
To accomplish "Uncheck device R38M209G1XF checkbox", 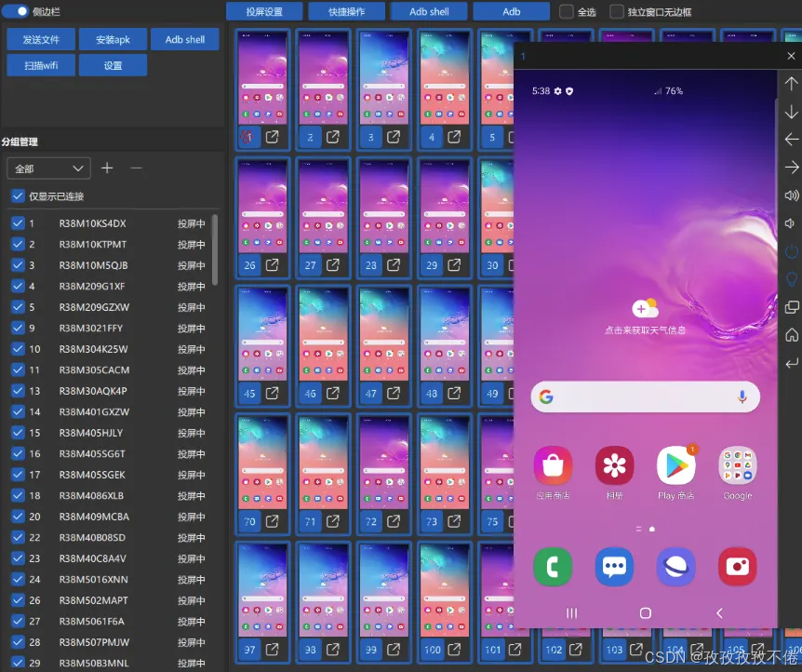I will tap(18, 286).
